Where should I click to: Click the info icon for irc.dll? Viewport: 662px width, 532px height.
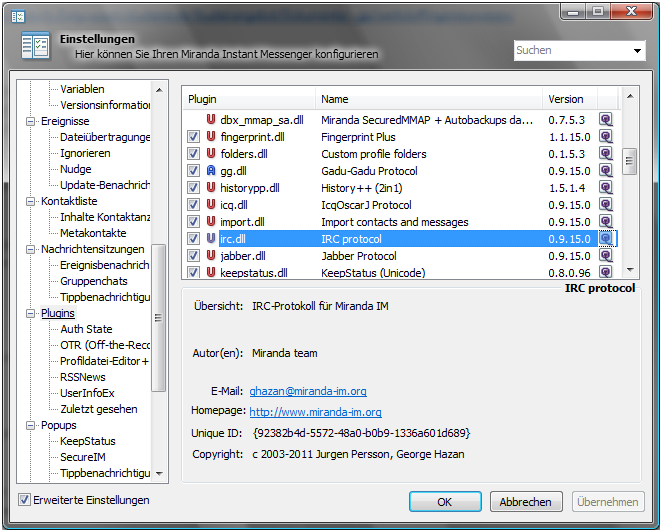point(606,239)
